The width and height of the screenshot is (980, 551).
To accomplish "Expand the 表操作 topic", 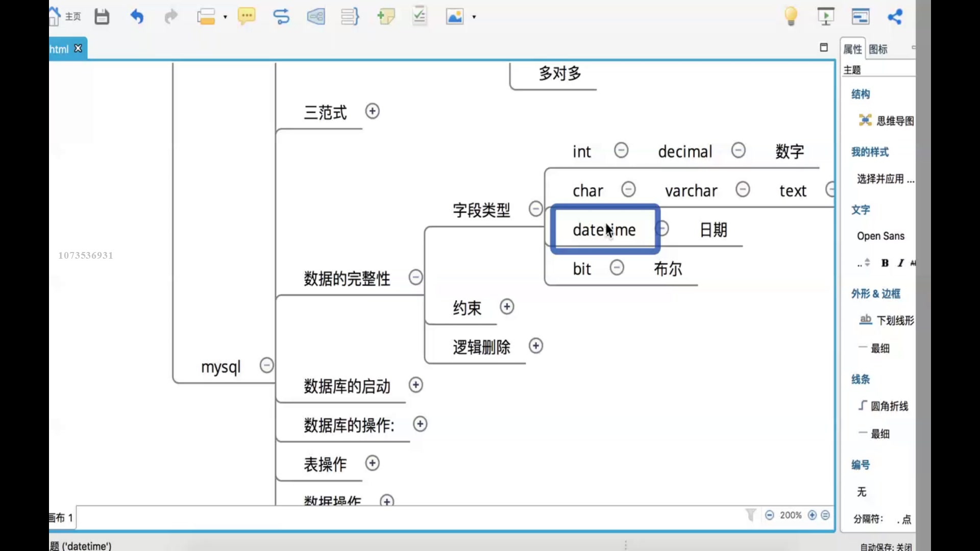I will click(x=373, y=463).
